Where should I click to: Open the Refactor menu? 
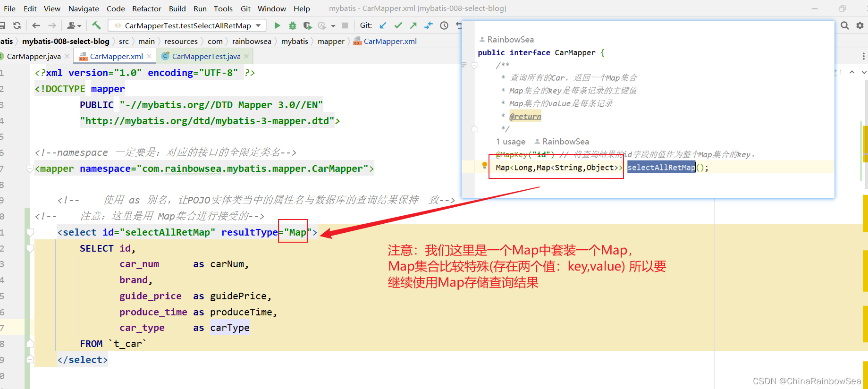146,8
